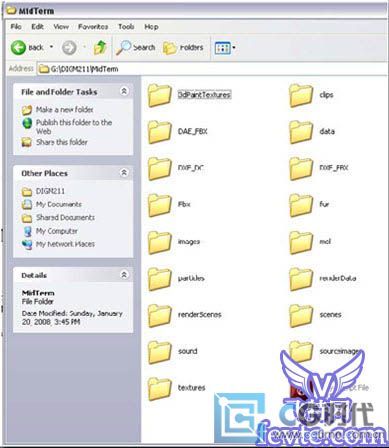Select the Fbx folder icon
Screen dimensions: 389x448
(159, 205)
